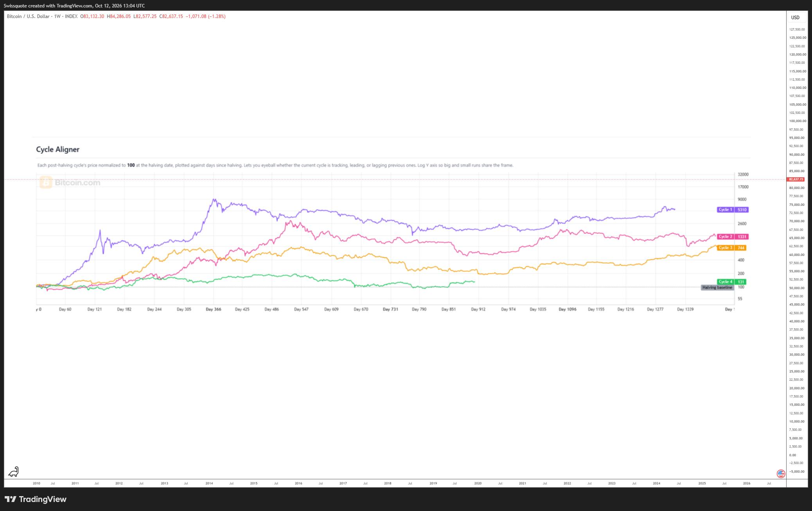Click the red 82,637.15 current price label

796,179
